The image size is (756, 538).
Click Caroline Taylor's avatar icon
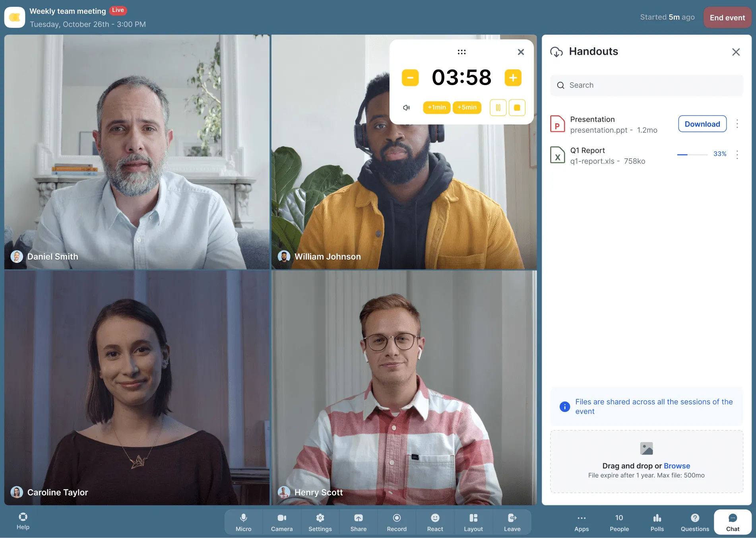tap(17, 492)
